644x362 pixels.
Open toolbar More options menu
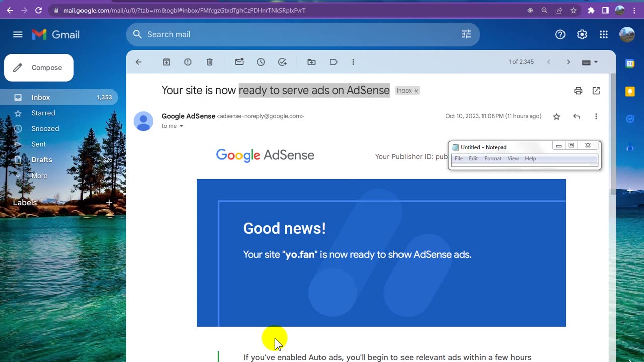[353, 62]
